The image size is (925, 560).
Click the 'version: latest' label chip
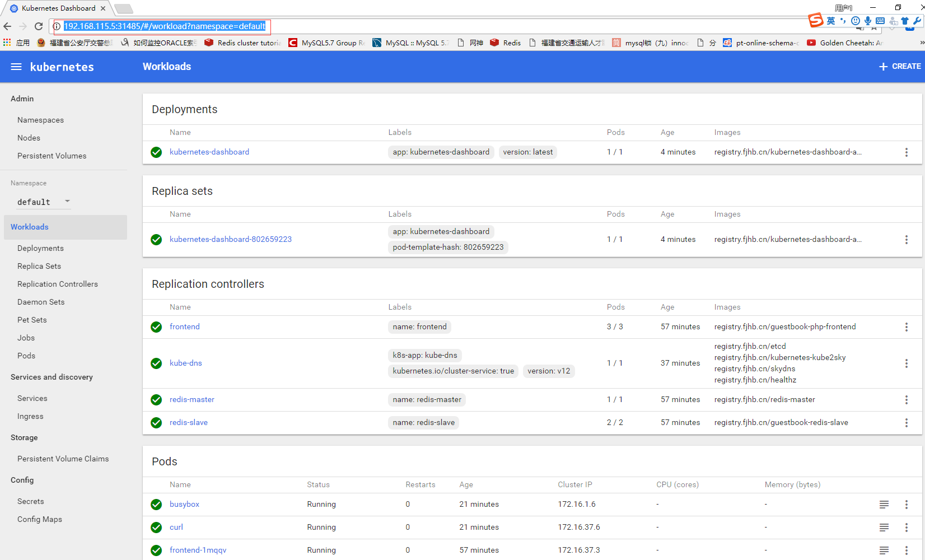(x=527, y=152)
